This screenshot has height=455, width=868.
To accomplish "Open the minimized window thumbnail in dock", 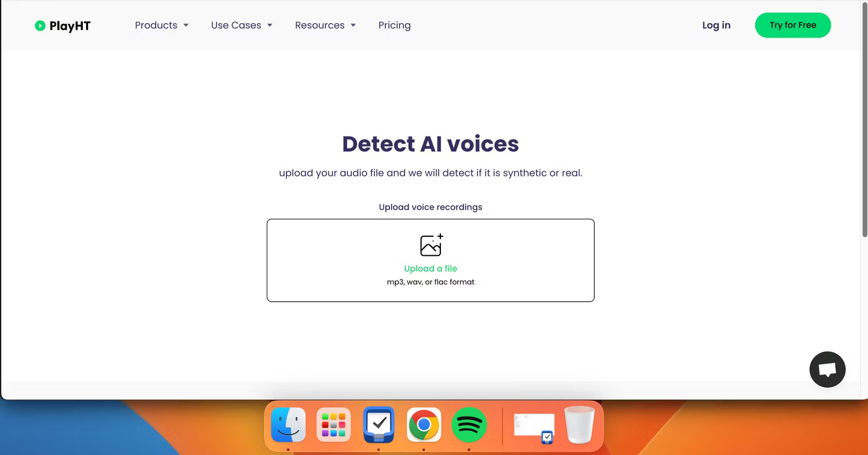I will (534, 428).
